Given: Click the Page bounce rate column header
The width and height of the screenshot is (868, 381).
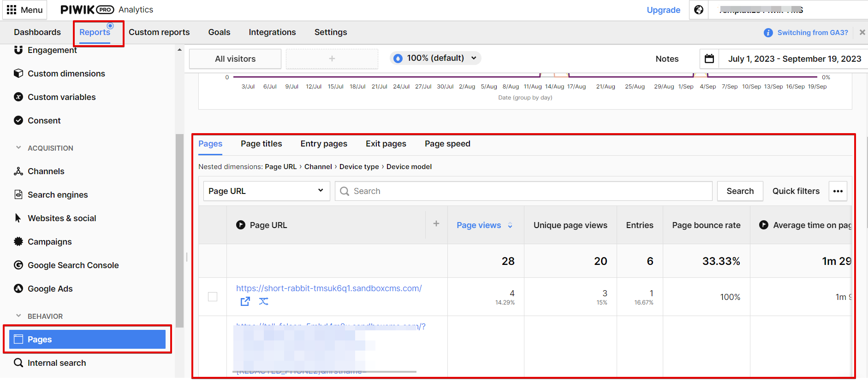Looking at the screenshot, I should click(706, 225).
